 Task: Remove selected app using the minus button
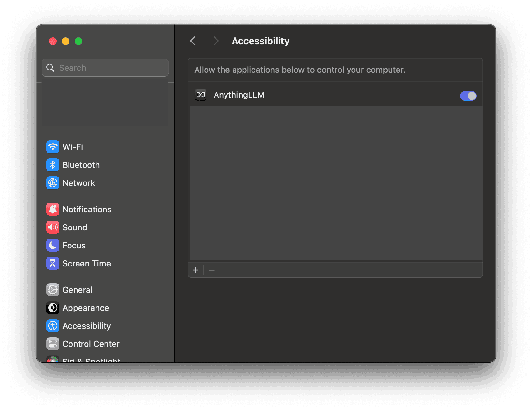[212, 270]
